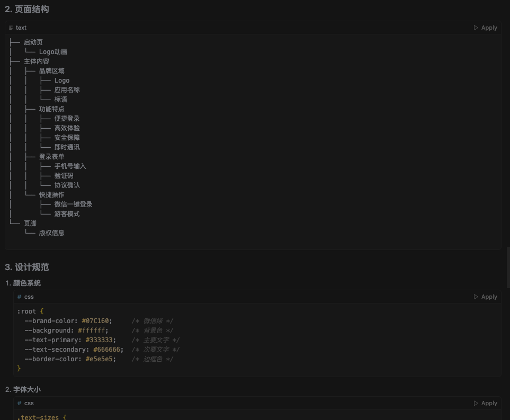Click the subheading '2. 字体大小'
This screenshot has height=420, width=510.
(23, 389)
